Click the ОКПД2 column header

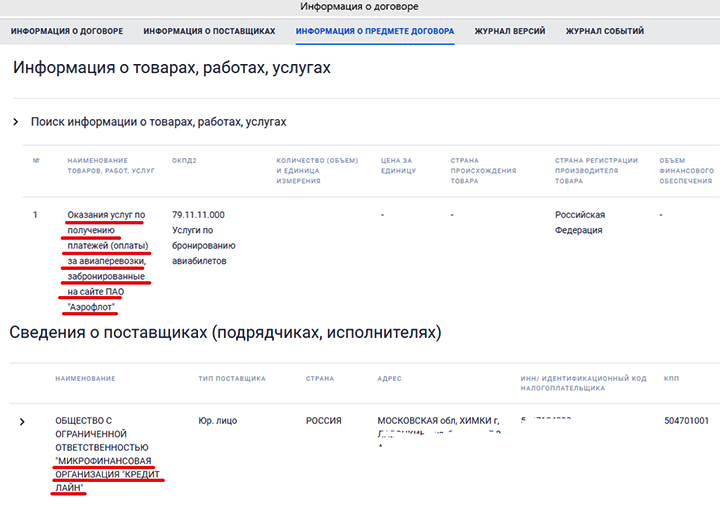click(x=185, y=160)
